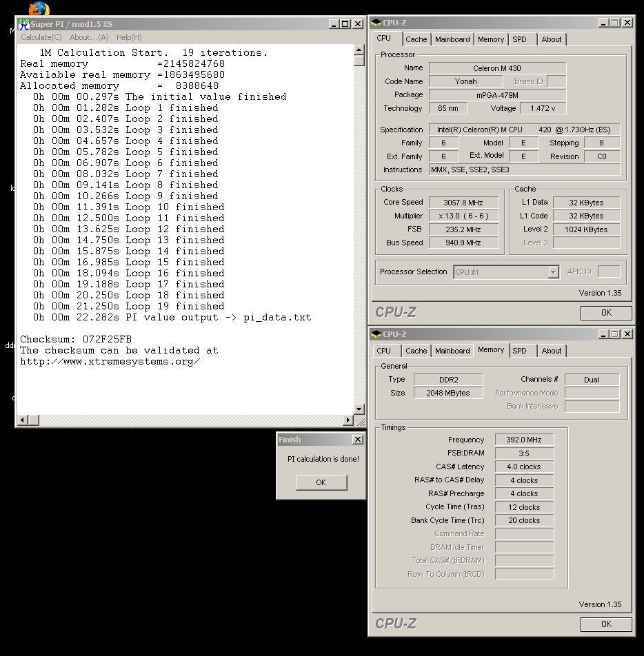Click the Cycle Time (Tras) value 12 clocks
This screenshot has width=644, height=656.
[524, 507]
